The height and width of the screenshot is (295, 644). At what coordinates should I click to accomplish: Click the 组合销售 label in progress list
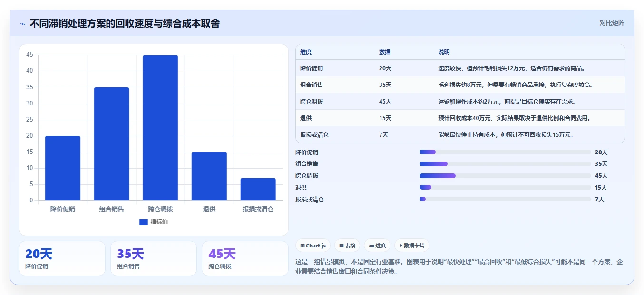pyautogui.click(x=307, y=164)
